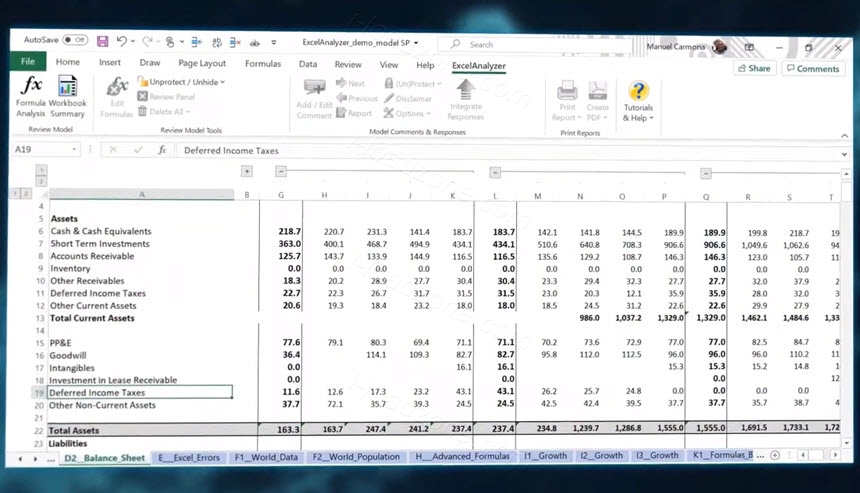This screenshot has width=860, height=493.
Task: Toggle the AutoSave switch
Action: pos(75,40)
